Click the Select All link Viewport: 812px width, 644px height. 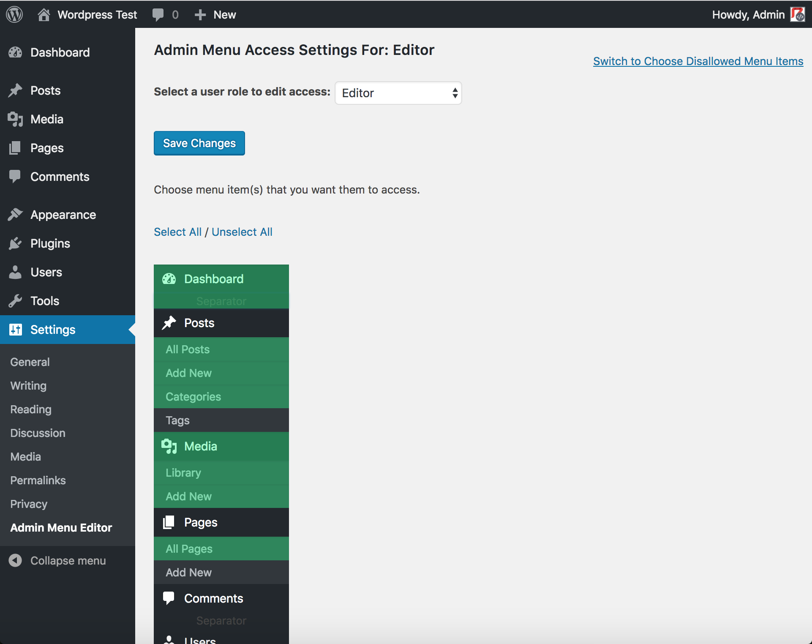pos(177,232)
